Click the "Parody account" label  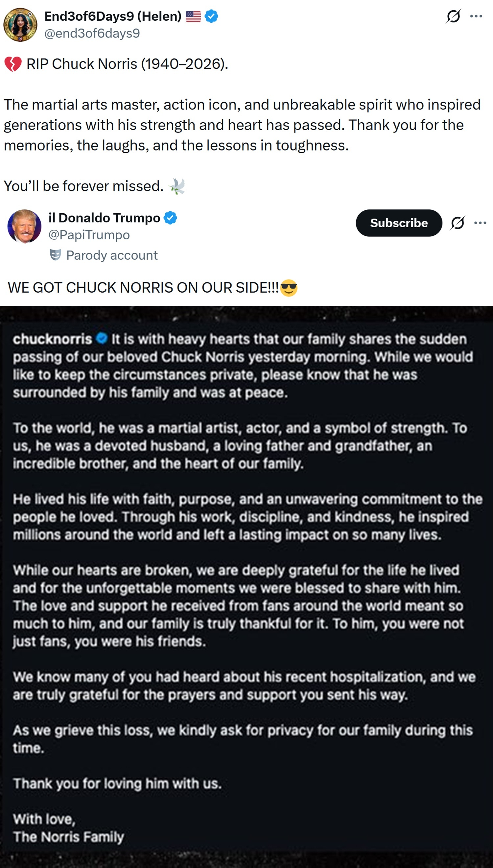[112, 255]
